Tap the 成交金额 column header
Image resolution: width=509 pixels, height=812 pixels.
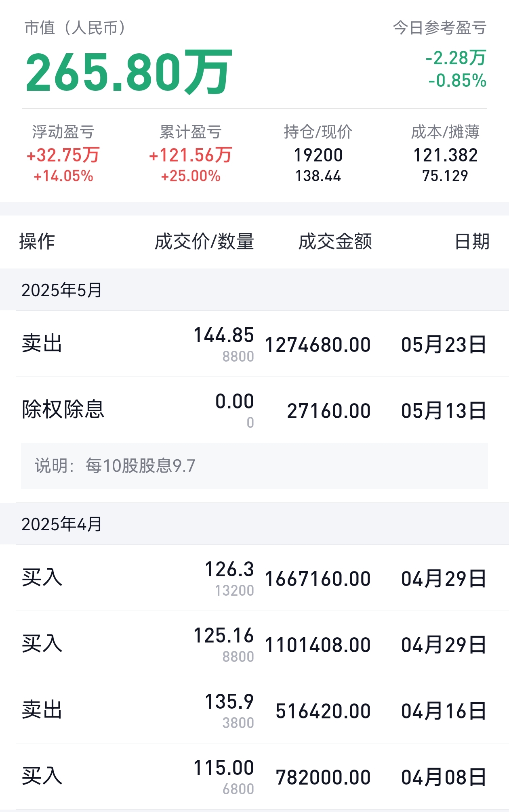tap(335, 242)
